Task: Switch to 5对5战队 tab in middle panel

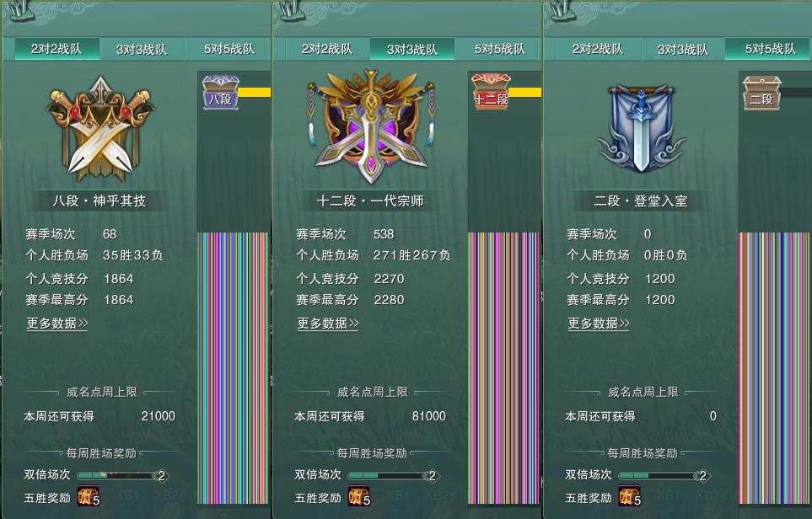Action: (500, 49)
